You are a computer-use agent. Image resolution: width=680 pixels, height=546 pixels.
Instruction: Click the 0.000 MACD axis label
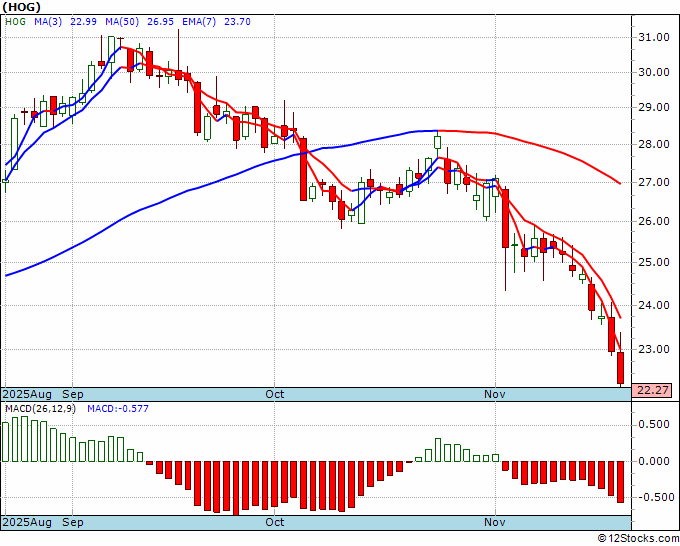click(x=654, y=461)
